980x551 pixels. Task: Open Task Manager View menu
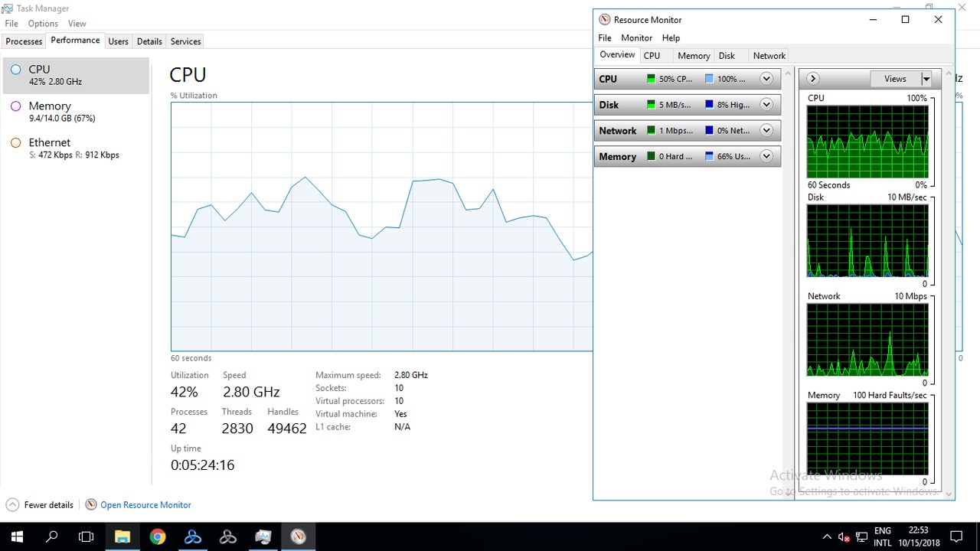pos(77,24)
